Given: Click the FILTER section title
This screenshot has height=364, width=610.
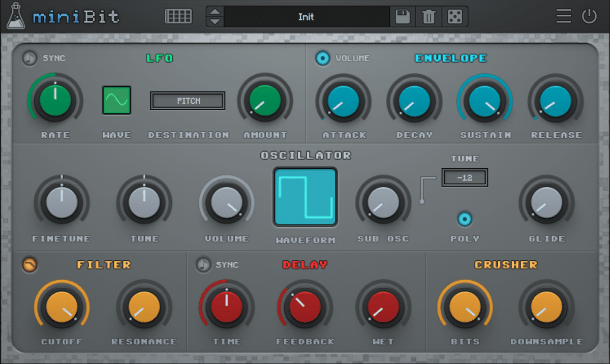Looking at the screenshot, I should 104,265.
